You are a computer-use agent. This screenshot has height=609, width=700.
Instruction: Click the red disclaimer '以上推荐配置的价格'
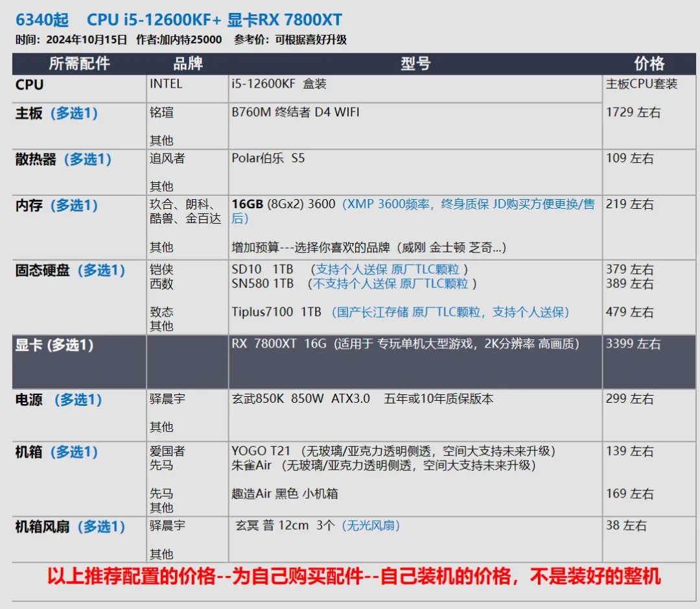point(354,577)
